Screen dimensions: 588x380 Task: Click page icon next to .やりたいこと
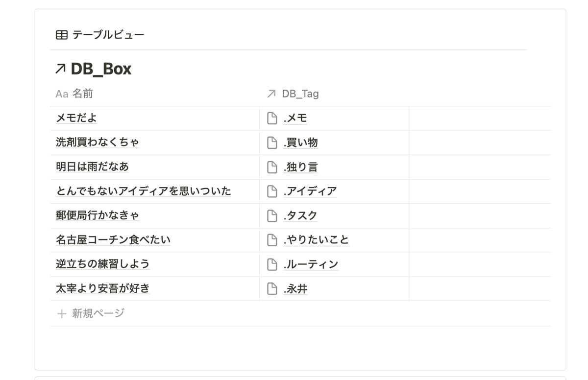tap(272, 240)
